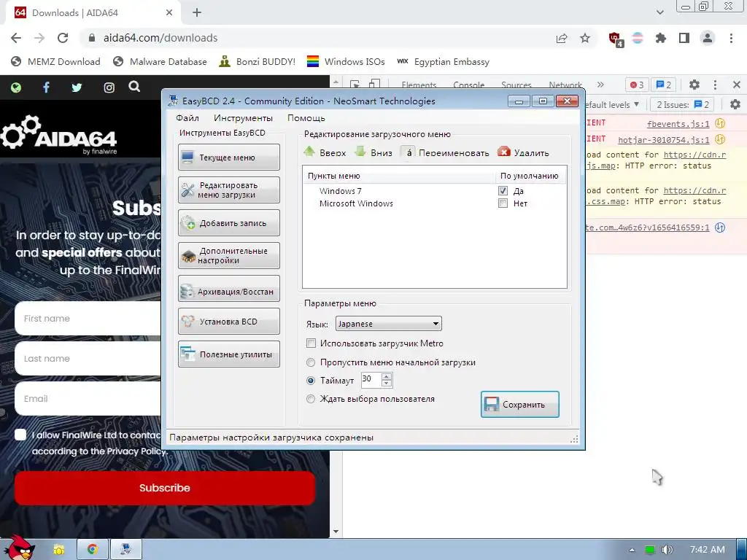
Task: Decrease timeout with the spinner down arrow
Action: pos(387,384)
